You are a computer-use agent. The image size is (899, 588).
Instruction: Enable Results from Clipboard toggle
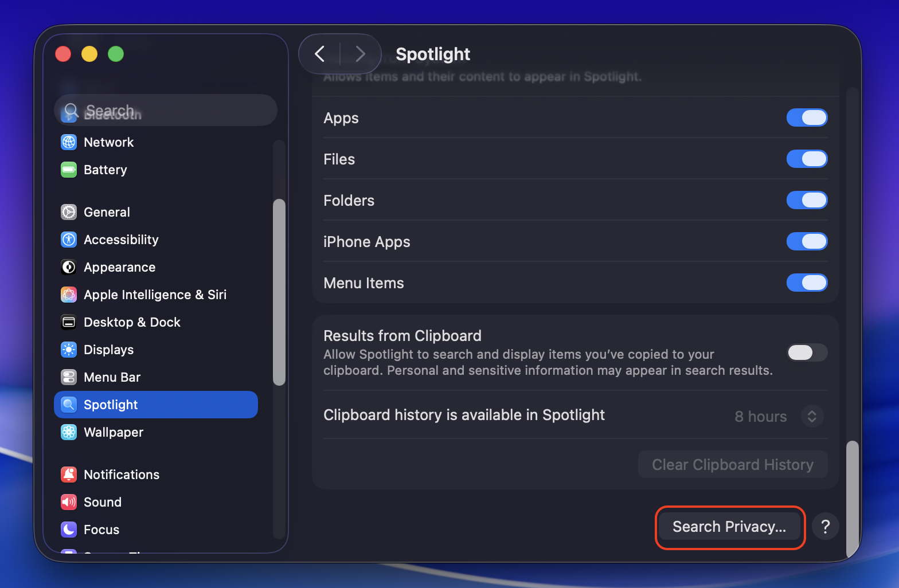807,352
